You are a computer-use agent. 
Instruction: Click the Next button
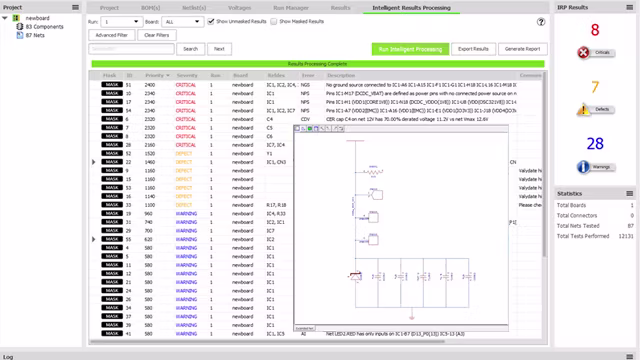click(x=219, y=49)
